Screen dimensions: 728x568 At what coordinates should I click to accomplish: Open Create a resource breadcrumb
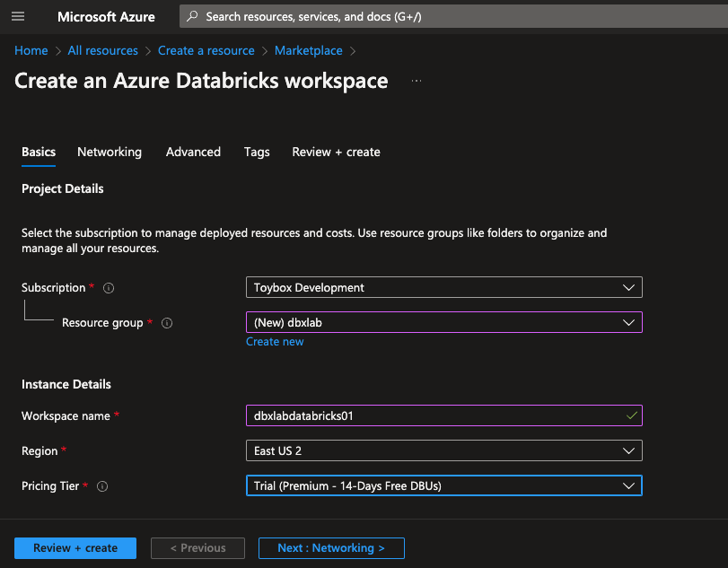[x=206, y=50]
